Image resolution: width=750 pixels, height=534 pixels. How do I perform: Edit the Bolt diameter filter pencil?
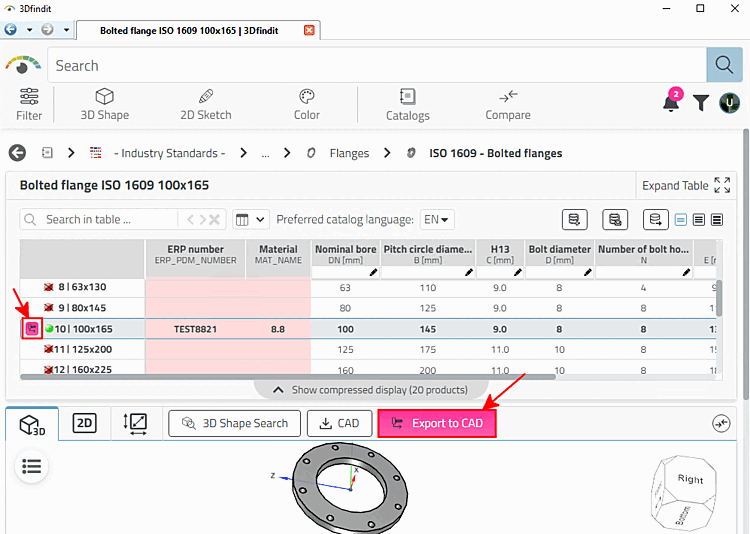click(x=587, y=272)
